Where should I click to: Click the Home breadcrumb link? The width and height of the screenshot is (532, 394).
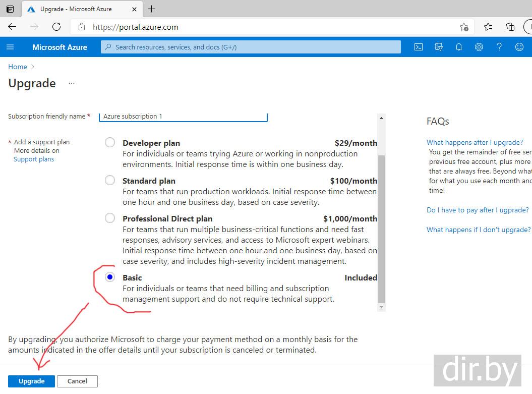coord(18,67)
